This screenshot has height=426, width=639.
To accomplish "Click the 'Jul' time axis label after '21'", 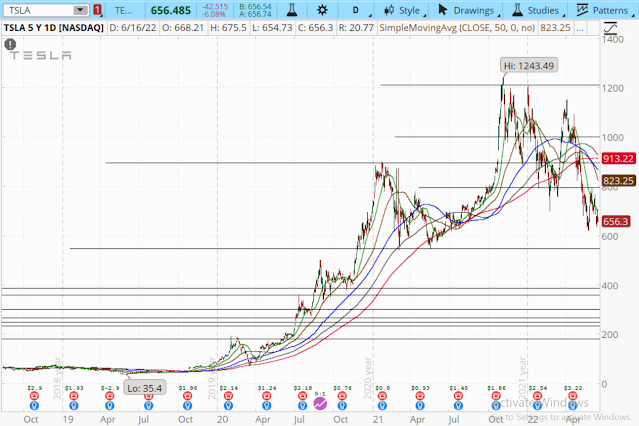I will [x=454, y=419].
